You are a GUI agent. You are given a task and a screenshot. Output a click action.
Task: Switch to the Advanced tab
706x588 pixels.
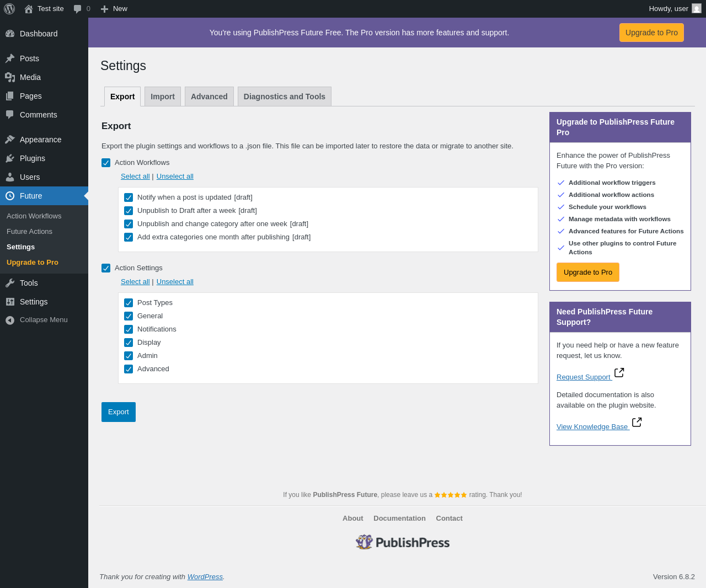point(209,97)
